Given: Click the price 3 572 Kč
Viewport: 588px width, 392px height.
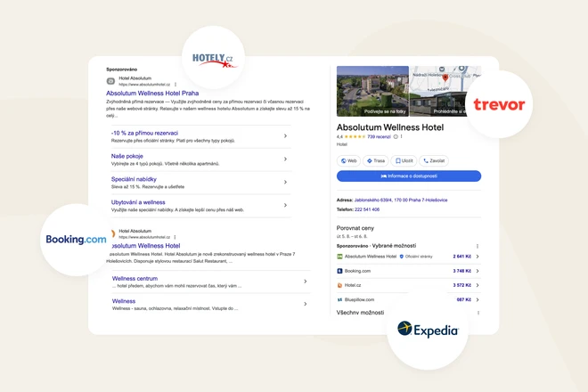Looking at the screenshot, I should tap(462, 285).
